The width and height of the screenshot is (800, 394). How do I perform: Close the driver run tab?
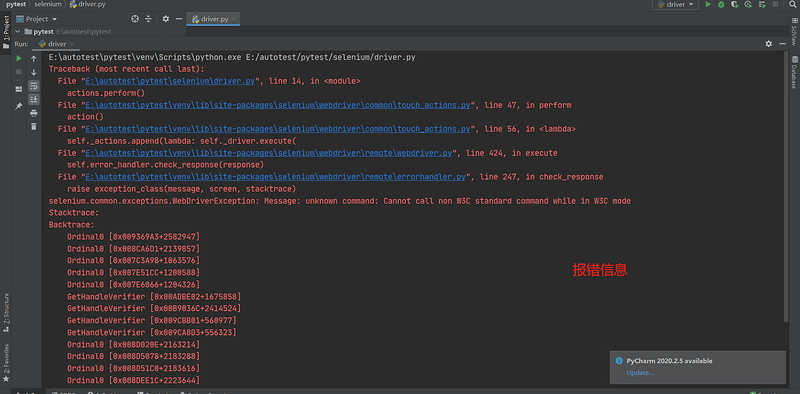72,44
